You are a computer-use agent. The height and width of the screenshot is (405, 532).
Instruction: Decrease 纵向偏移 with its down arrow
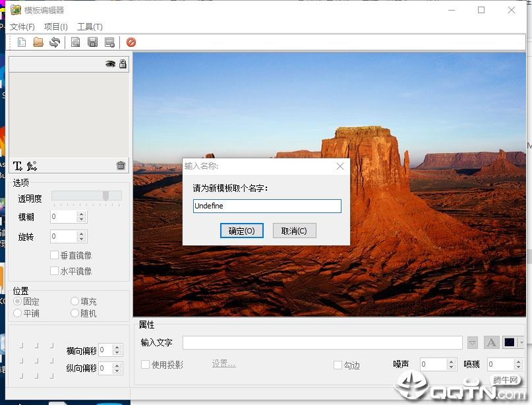point(117,371)
